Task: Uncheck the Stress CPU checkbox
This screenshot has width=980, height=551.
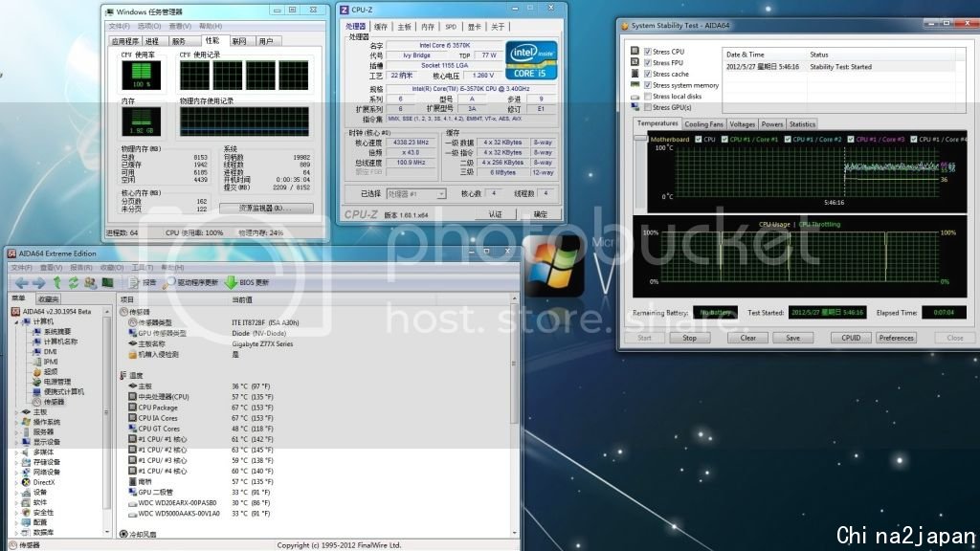Action: pos(648,52)
